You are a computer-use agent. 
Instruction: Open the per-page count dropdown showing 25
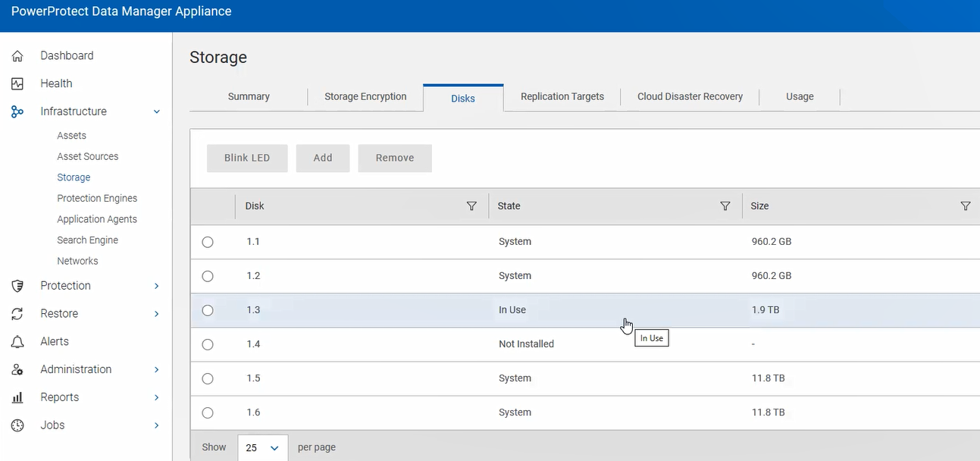click(262, 447)
